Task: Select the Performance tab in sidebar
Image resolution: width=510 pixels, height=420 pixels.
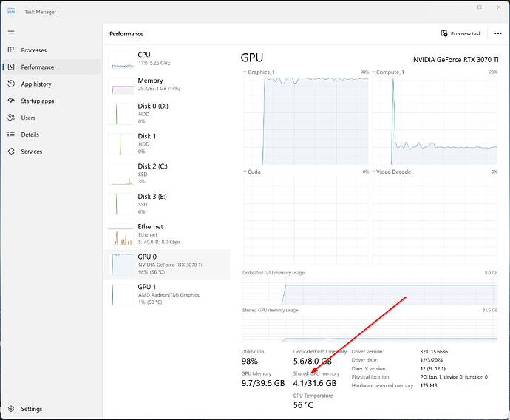Action: point(37,67)
